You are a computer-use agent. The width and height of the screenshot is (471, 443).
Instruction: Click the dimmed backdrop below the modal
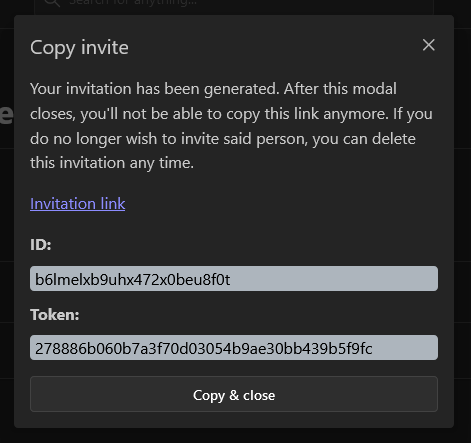234,436
